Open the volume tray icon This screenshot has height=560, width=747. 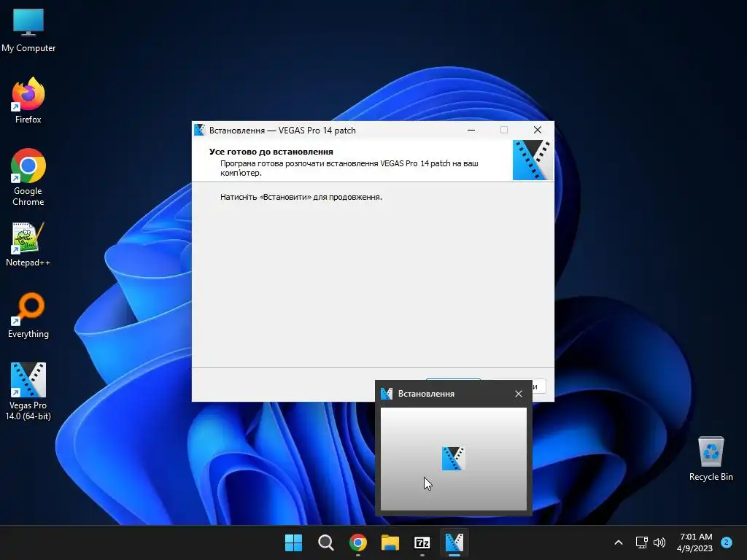[x=659, y=542]
